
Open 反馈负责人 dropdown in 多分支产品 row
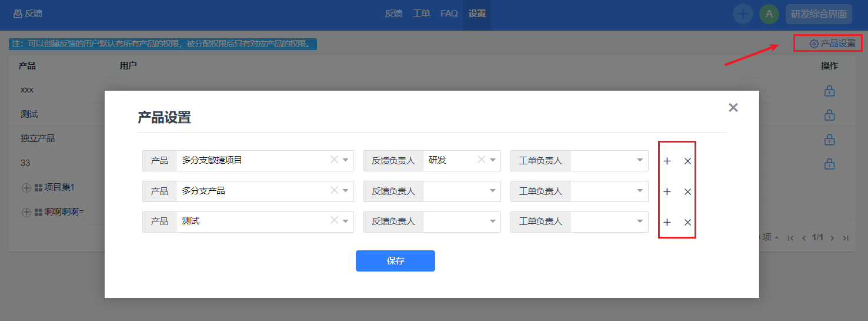pyautogui.click(x=493, y=191)
